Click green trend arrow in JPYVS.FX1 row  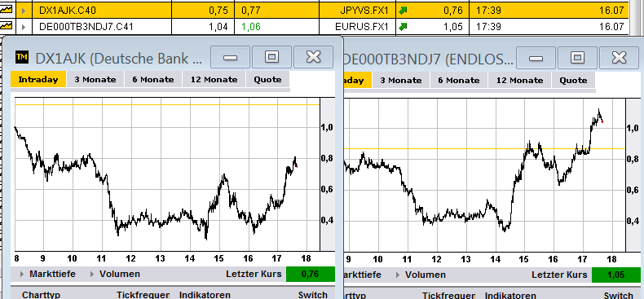point(403,11)
